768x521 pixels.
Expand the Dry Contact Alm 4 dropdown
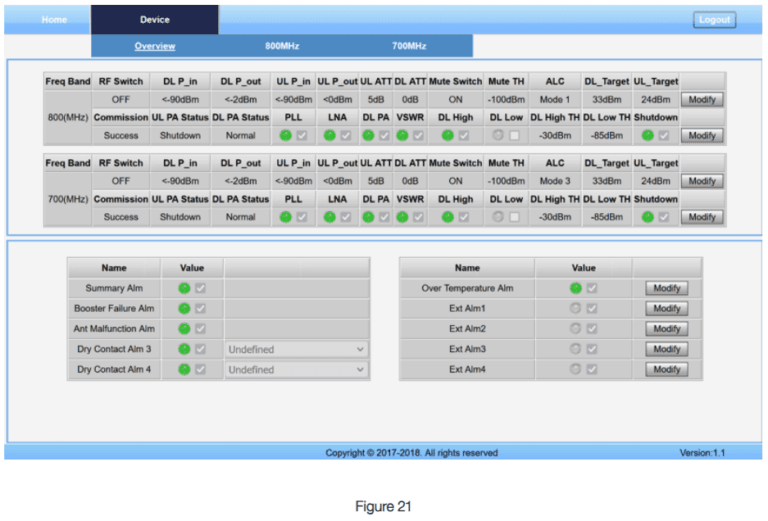point(296,369)
